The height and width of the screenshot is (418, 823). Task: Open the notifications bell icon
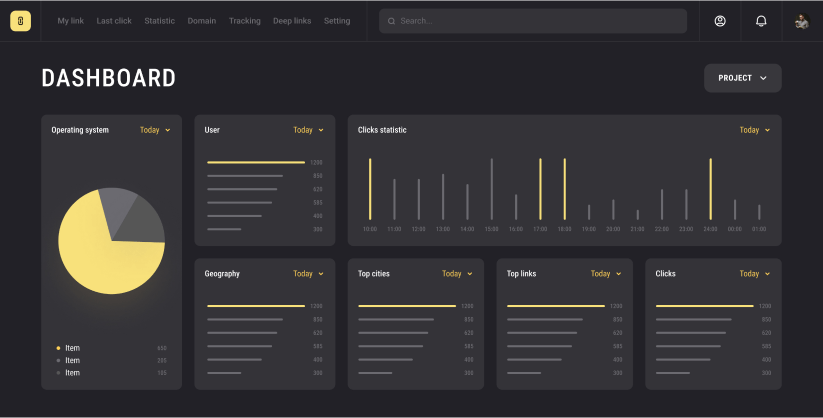[761, 21]
